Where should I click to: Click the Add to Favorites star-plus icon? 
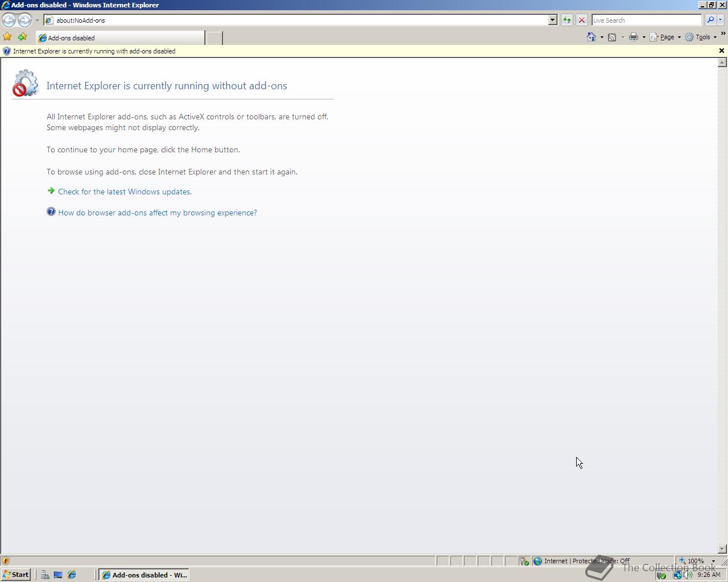[x=22, y=37]
